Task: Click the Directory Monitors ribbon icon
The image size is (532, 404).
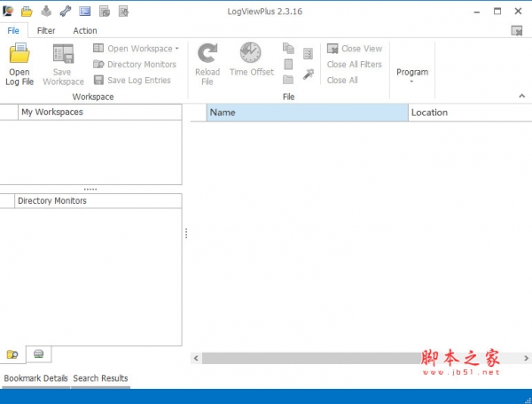Action: [98, 64]
